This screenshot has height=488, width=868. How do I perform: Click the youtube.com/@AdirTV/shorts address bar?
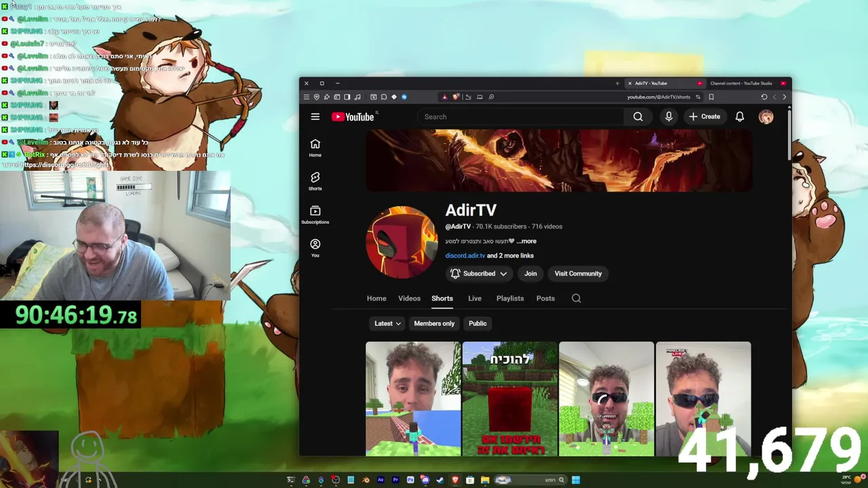point(658,96)
